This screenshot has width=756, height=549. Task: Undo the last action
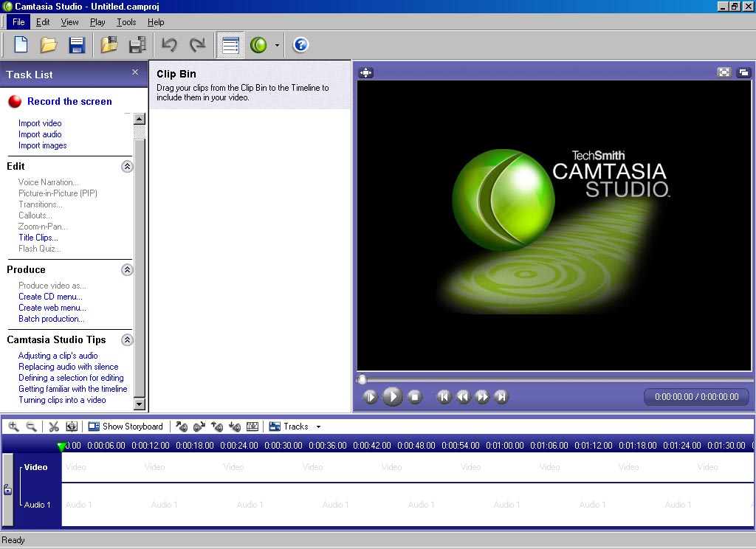click(169, 45)
